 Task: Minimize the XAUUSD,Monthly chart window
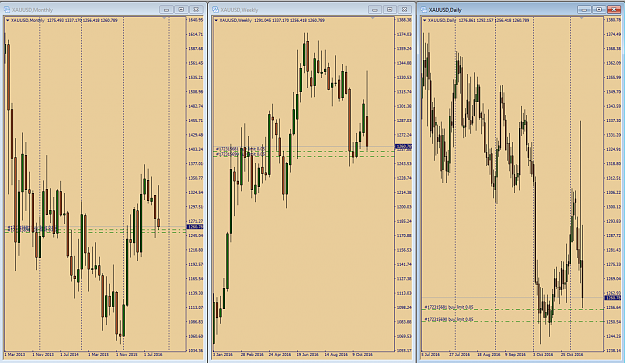pos(166,10)
